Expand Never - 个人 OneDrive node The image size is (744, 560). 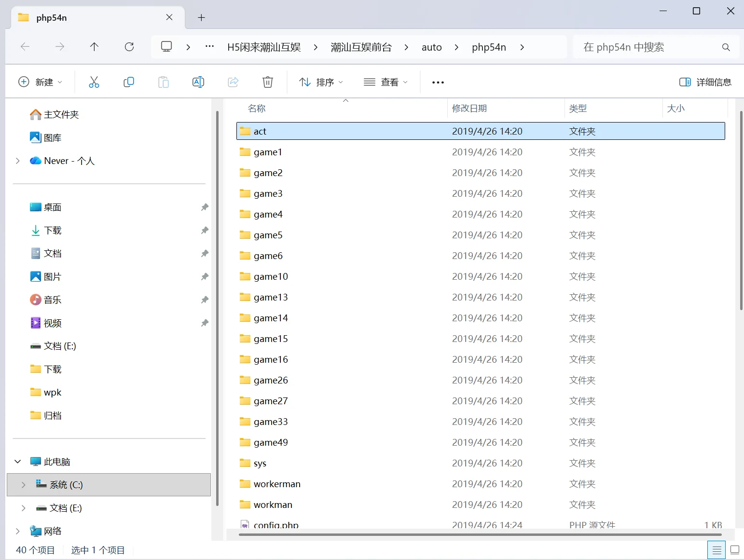(18, 161)
